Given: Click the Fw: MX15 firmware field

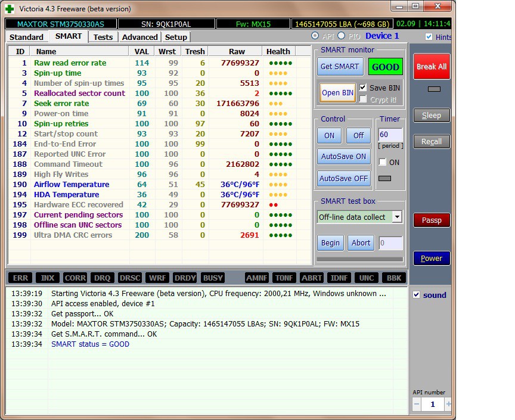Looking at the screenshot, I should (x=253, y=24).
